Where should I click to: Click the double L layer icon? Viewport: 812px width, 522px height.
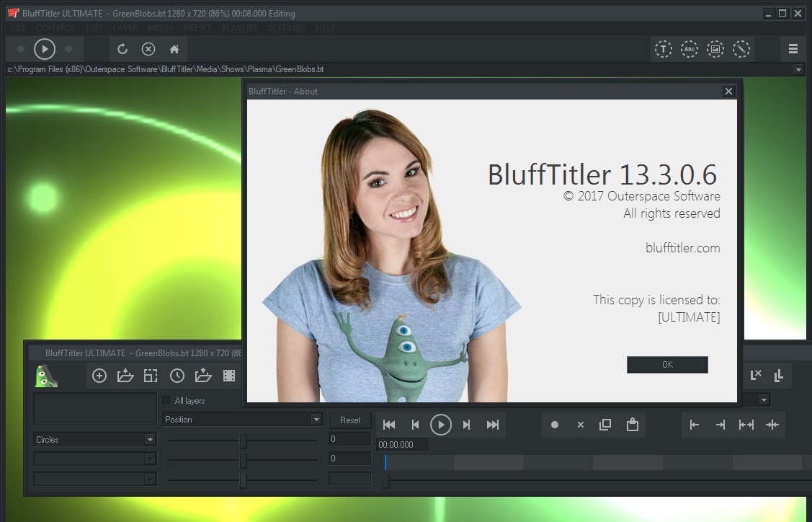coord(778,376)
